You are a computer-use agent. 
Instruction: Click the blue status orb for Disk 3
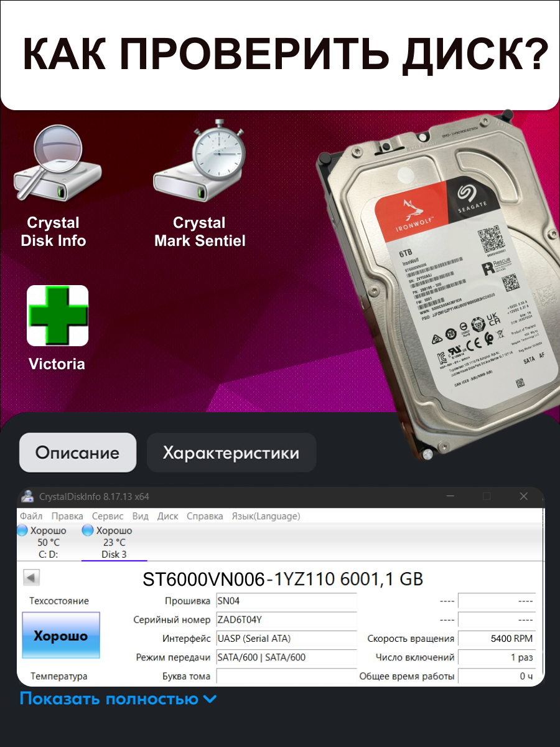88,530
